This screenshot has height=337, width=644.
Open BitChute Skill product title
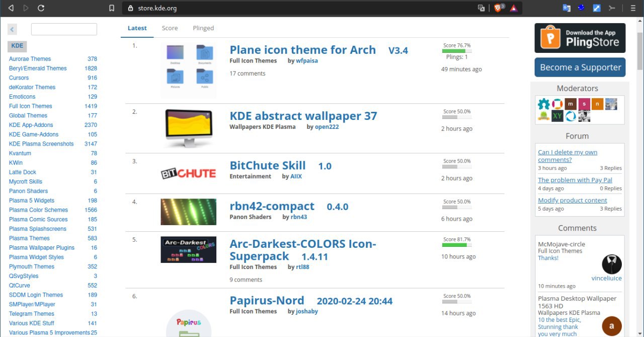point(268,166)
